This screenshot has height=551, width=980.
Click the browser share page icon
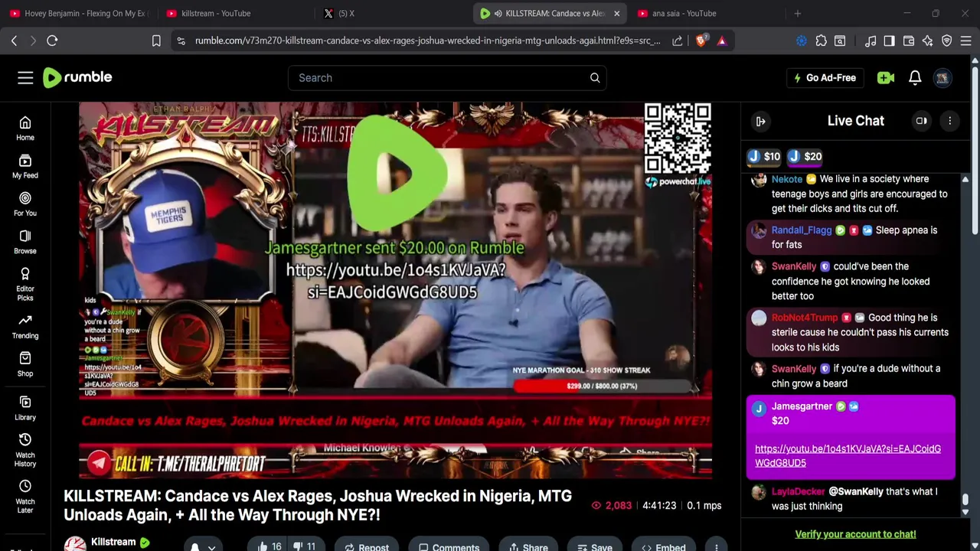coord(677,41)
